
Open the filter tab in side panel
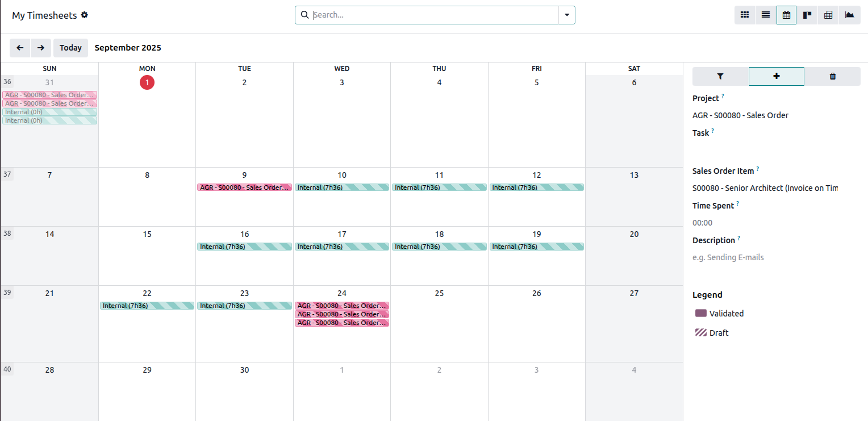(720, 76)
